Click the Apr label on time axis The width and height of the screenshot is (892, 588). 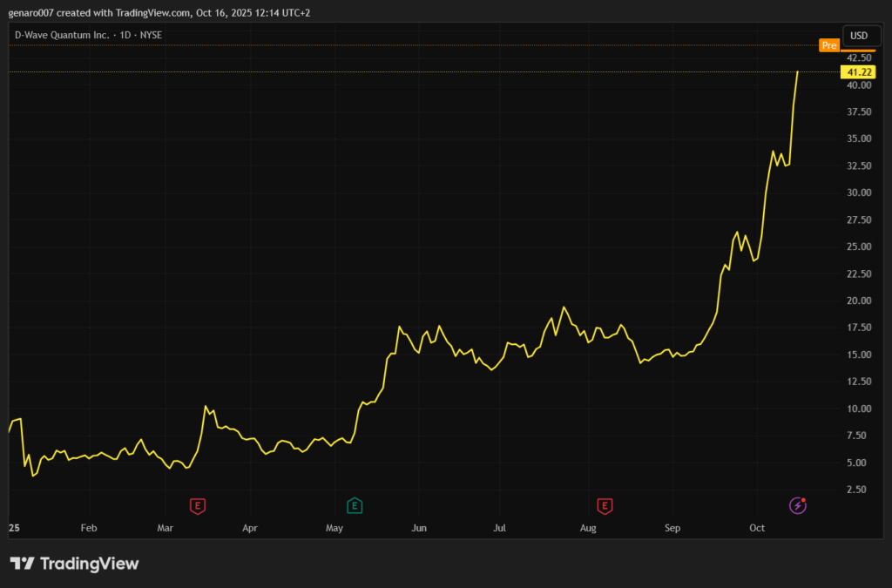click(x=250, y=528)
